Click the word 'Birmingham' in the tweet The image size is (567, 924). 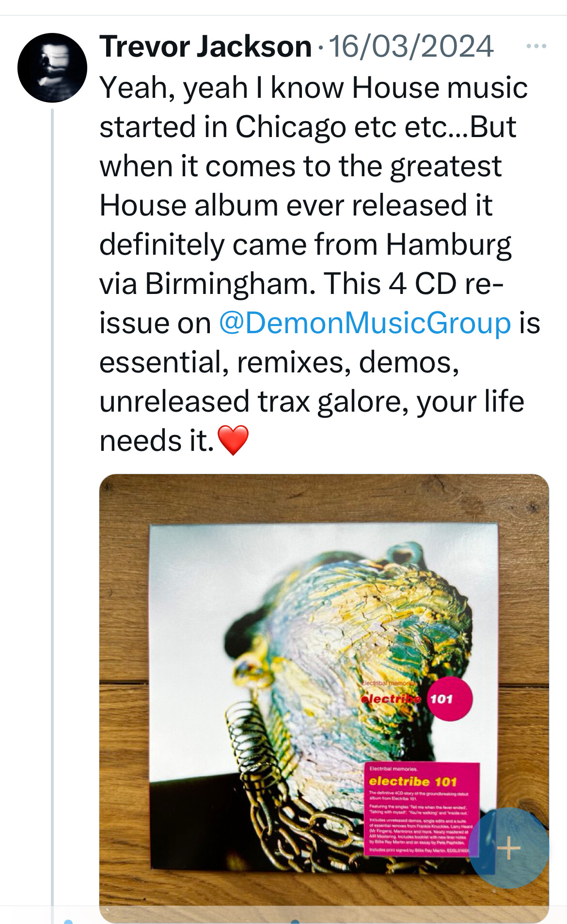click(x=230, y=284)
